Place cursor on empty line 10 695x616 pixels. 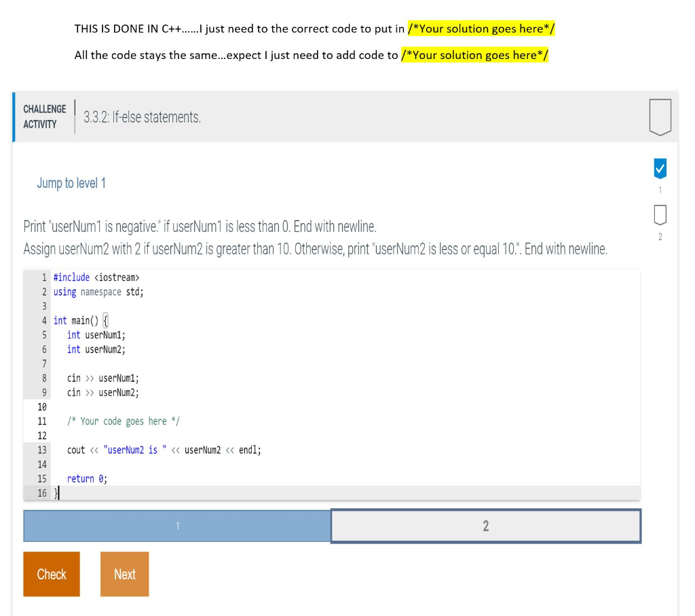[345, 407]
